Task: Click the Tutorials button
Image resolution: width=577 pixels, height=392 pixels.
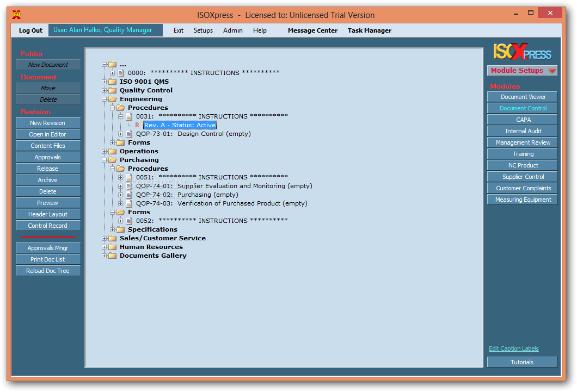Action: click(522, 362)
